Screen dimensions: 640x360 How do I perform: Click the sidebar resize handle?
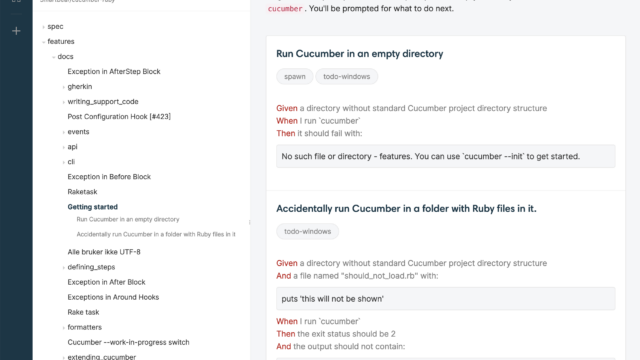249,222
